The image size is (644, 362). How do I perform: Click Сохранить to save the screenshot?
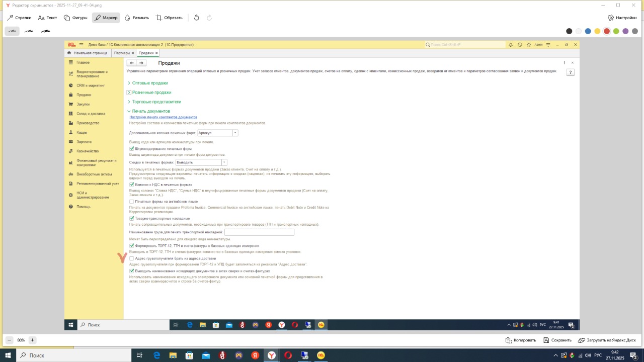[x=557, y=340]
